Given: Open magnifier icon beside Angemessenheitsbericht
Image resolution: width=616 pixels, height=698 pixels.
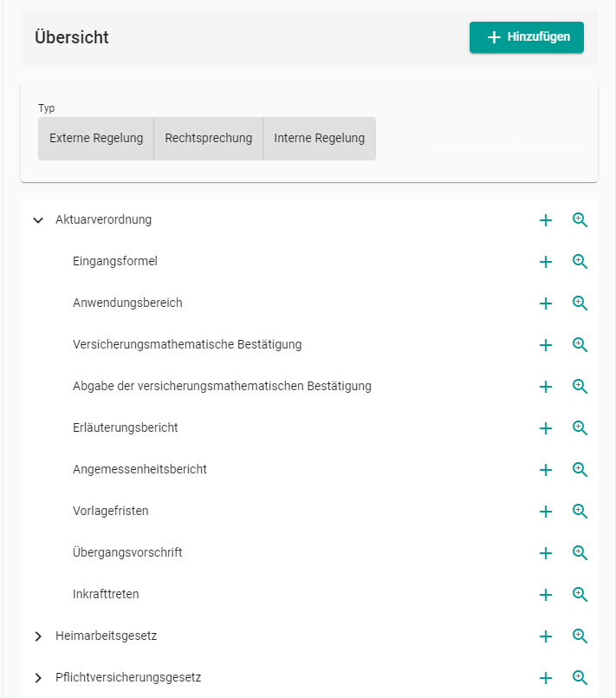Looking at the screenshot, I should point(580,469).
